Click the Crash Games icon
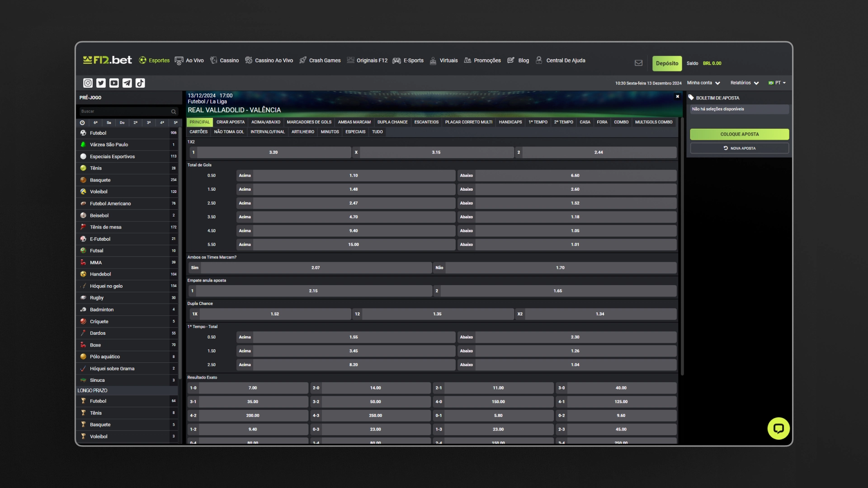The image size is (868, 488). point(302,60)
